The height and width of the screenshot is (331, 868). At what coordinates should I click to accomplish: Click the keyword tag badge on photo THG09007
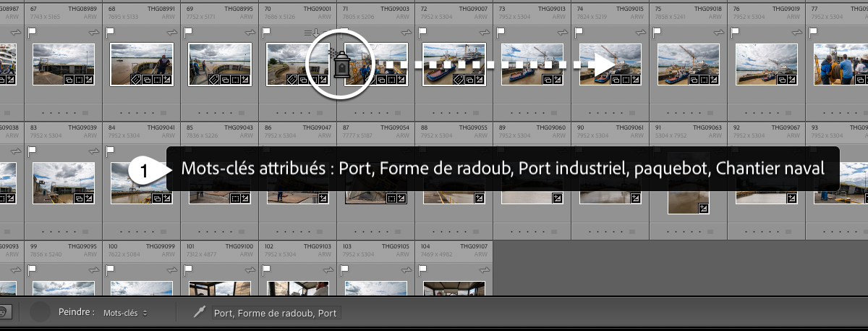459,79
